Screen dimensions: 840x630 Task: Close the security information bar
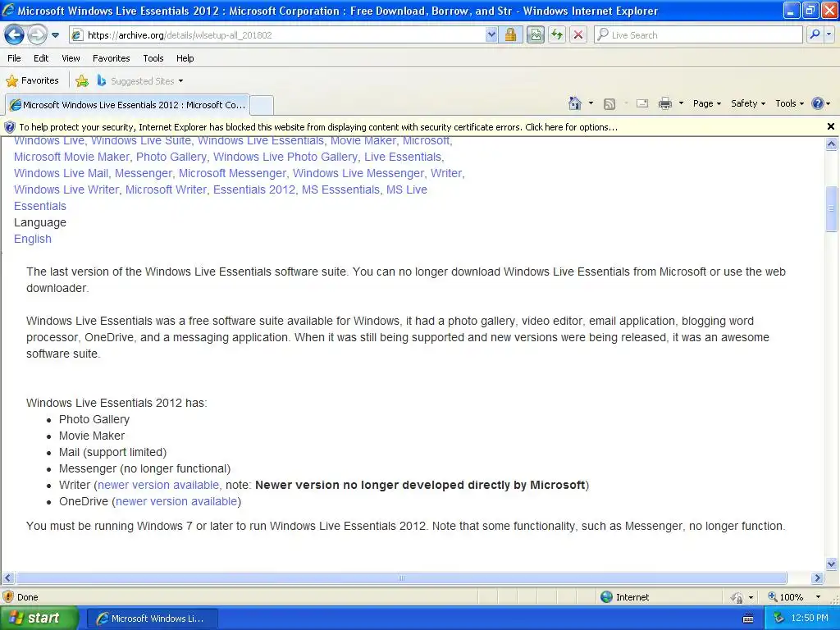(x=831, y=127)
